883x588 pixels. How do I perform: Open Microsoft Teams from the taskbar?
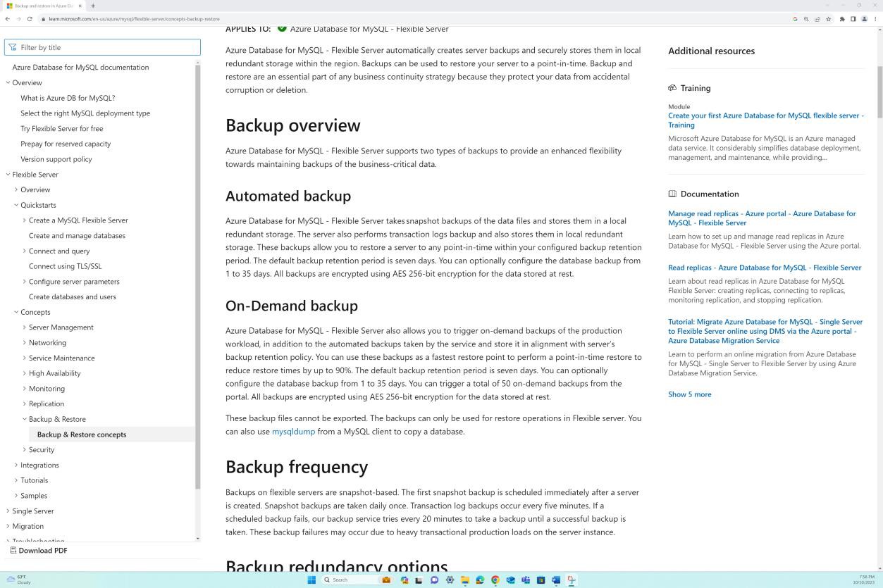[x=525, y=580]
